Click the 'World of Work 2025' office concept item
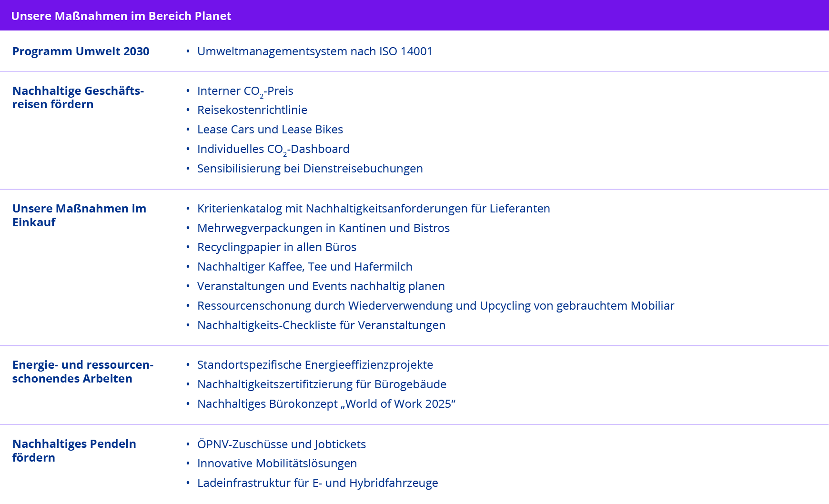This screenshot has width=829, height=504. (326, 403)
